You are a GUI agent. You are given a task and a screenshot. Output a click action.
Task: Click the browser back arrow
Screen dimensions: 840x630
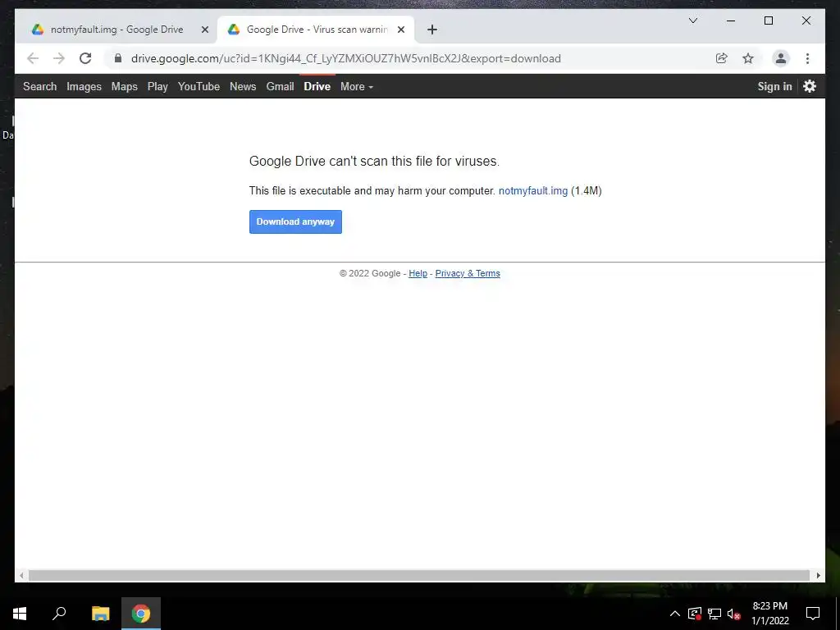(x=33, y=58)
